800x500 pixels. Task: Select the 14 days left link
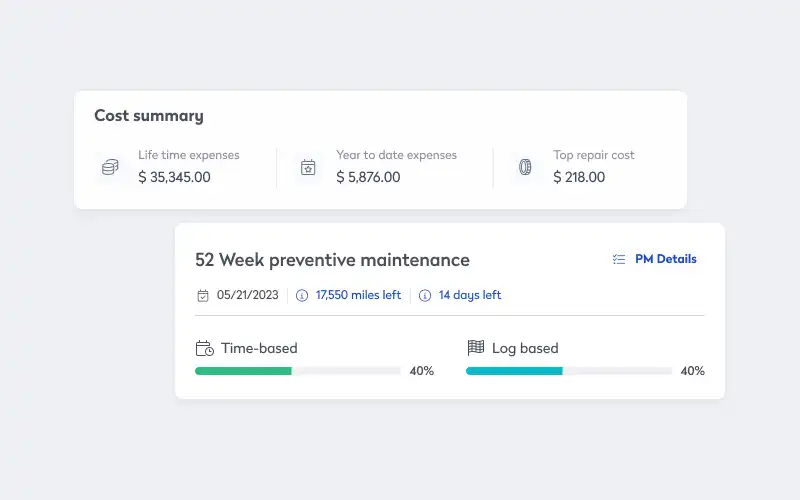coord(470,296)
